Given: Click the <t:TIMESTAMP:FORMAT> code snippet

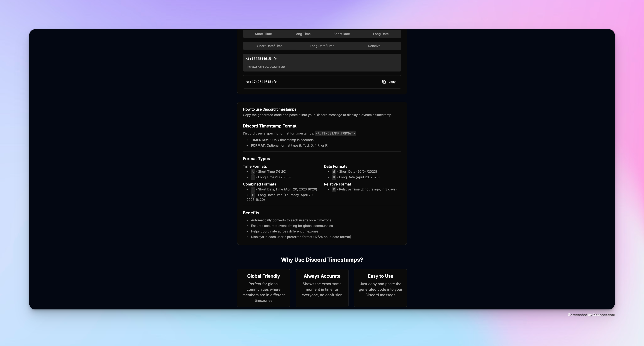Looking at the screenshot, I should pyautogui.click(x=335, y=133).
